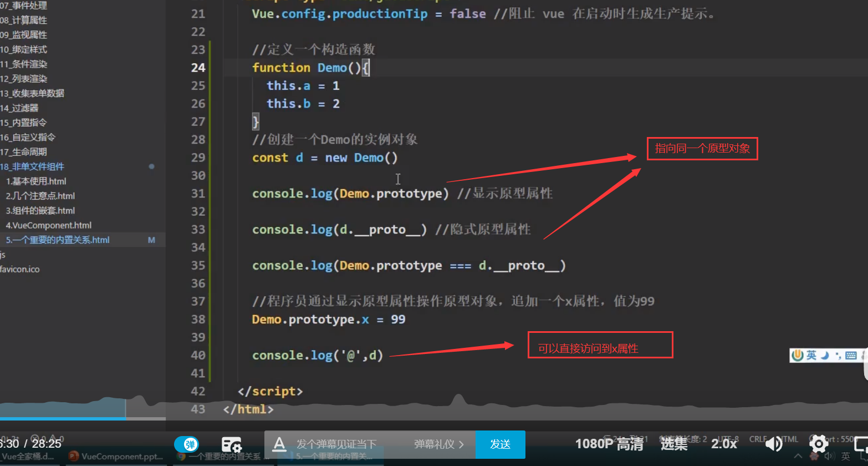Toggle the danmaku (弹) switch
868x466 pixels.
tap(187, 444)
